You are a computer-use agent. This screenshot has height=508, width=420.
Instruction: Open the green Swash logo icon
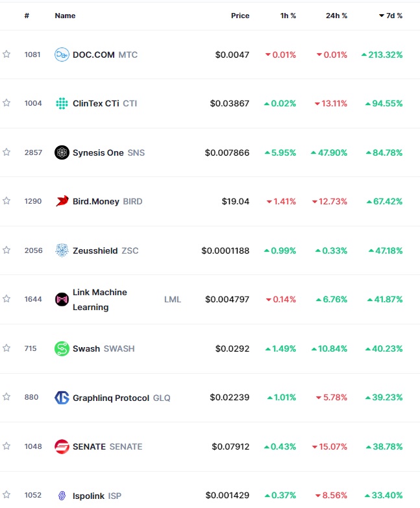tap(62, 348)
